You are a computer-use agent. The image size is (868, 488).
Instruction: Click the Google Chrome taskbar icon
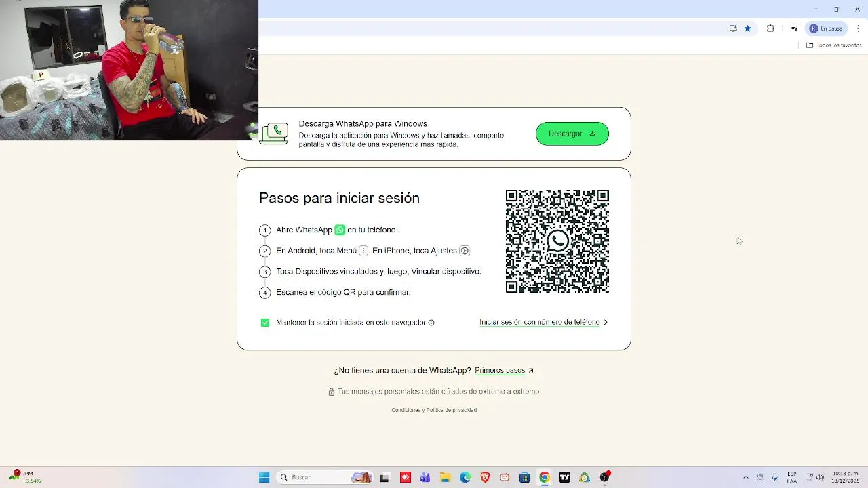click(x=545, y=477)
